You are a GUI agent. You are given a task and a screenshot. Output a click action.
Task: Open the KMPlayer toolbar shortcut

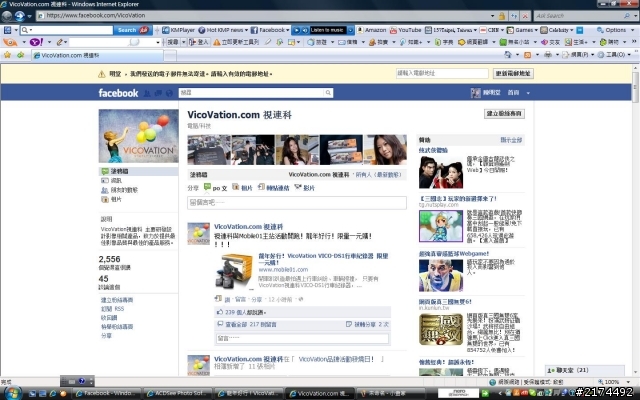click(178, 30)
